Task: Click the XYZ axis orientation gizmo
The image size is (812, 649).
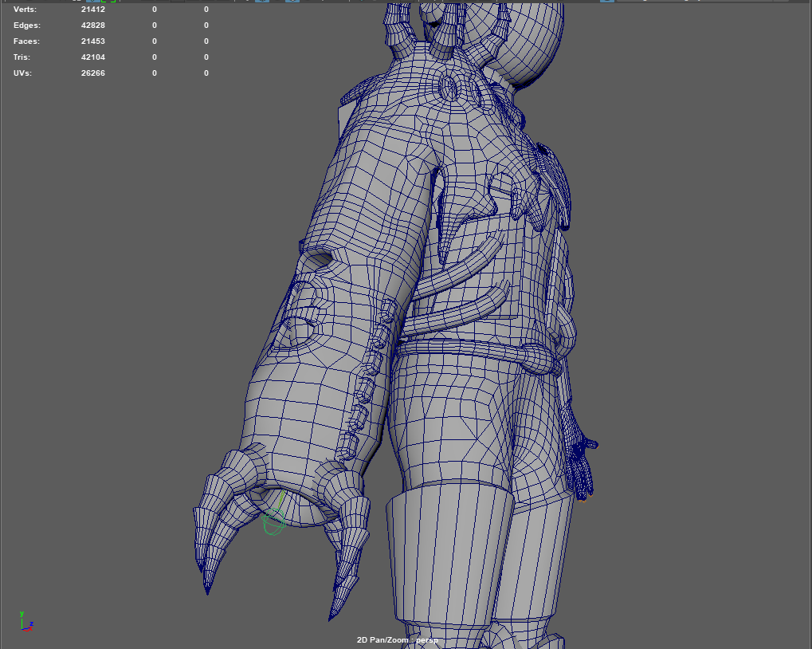Action: coord(25,623)
